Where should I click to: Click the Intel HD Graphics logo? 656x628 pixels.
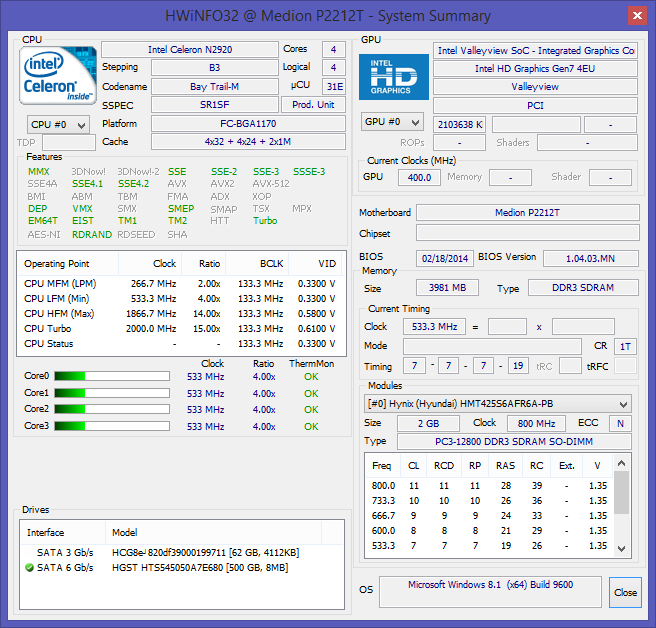click(394, 77)
